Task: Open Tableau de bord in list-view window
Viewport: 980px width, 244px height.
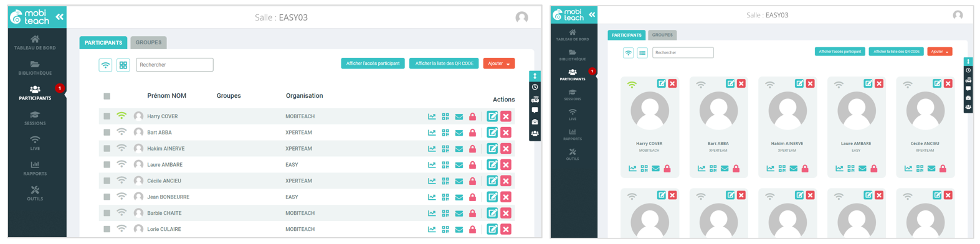Action: pyautogui.click(x=35, y=42)
